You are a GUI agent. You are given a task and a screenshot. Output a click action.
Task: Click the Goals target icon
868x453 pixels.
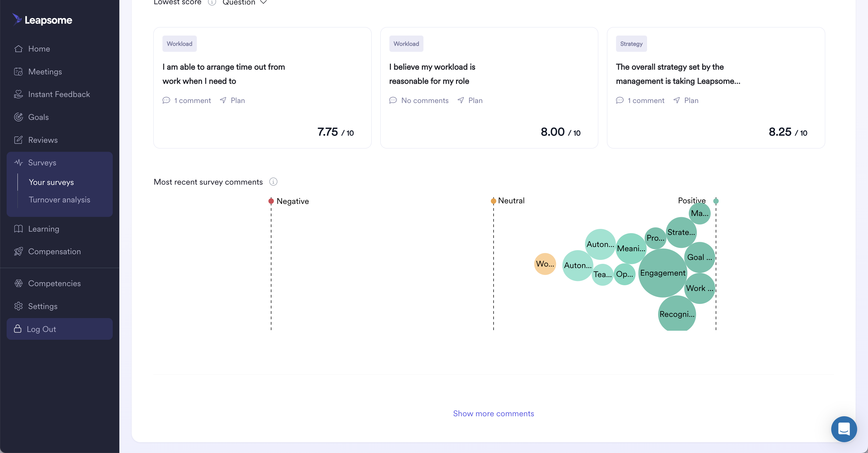[18, 117]
